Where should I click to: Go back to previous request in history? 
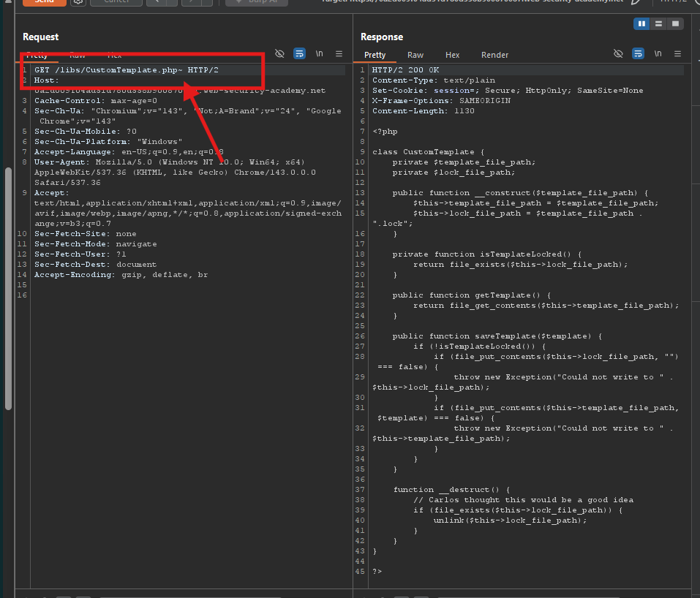pyautogui.click(x=157, y=1)
